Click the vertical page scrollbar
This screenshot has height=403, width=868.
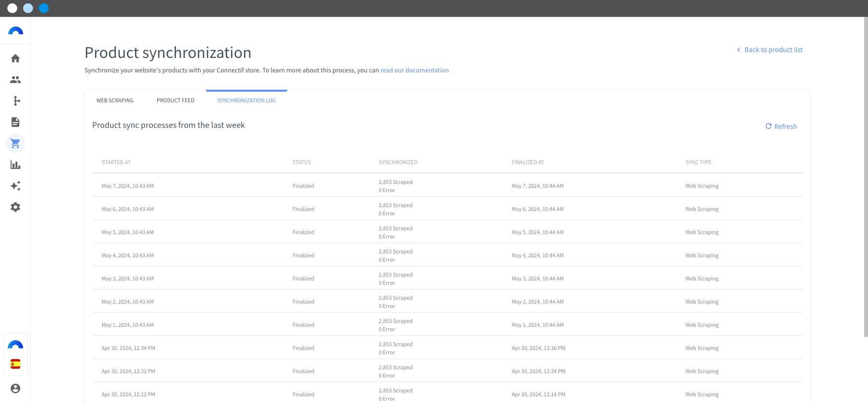pyautogui.click(x=866, y=177)
